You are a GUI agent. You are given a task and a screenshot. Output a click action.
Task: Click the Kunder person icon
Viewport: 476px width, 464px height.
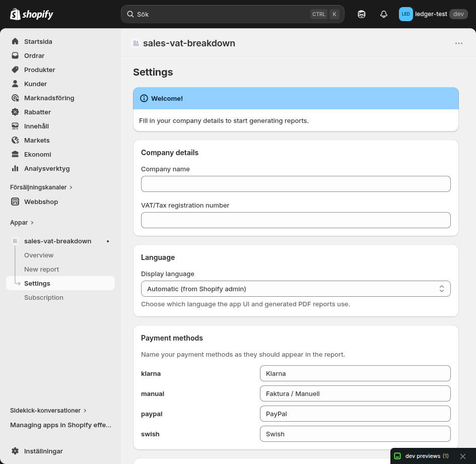(14, 84)
